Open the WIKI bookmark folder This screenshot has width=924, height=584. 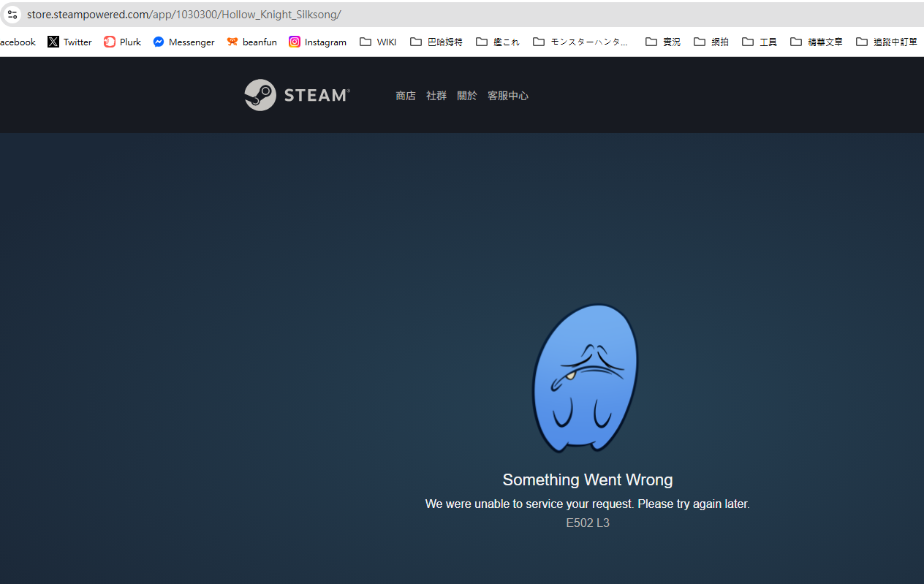378,42
